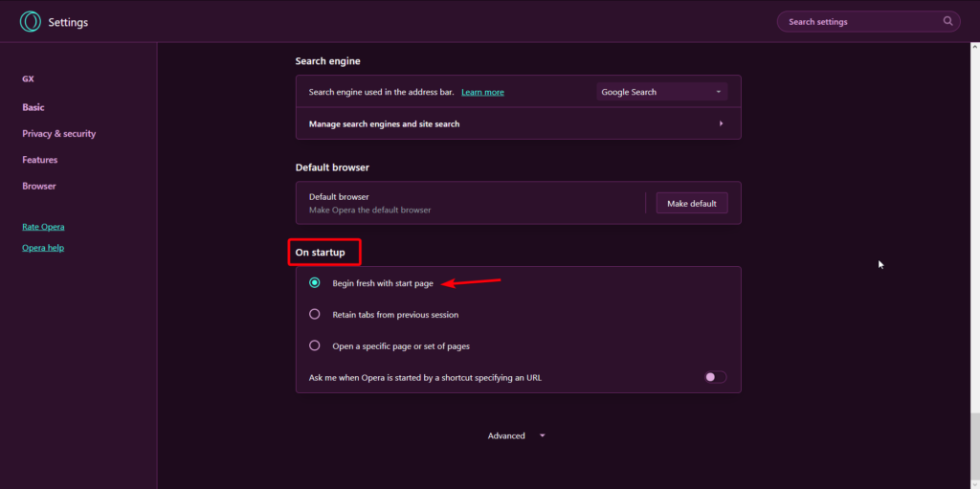This screenshot has height=489, width=980.
Task: Open the Opera help link
Action: coord(43,248)
